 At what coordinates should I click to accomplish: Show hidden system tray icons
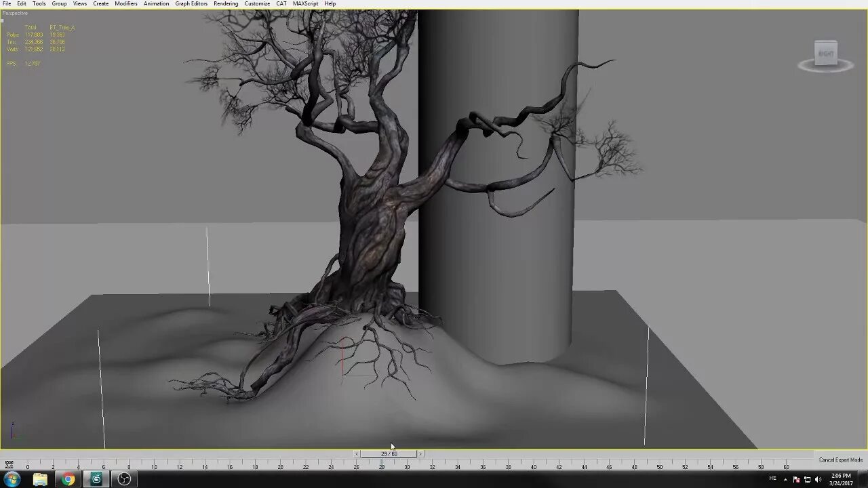[x=787, y=479]
